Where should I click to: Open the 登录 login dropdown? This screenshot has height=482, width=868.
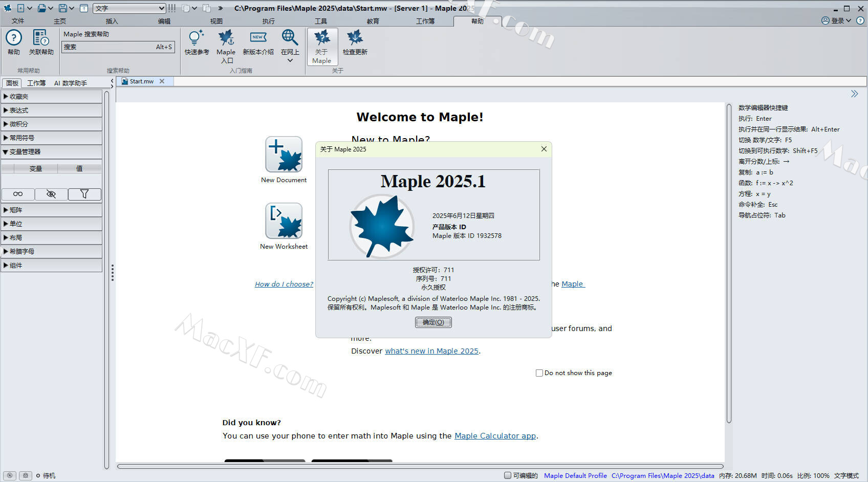(836, 20)
